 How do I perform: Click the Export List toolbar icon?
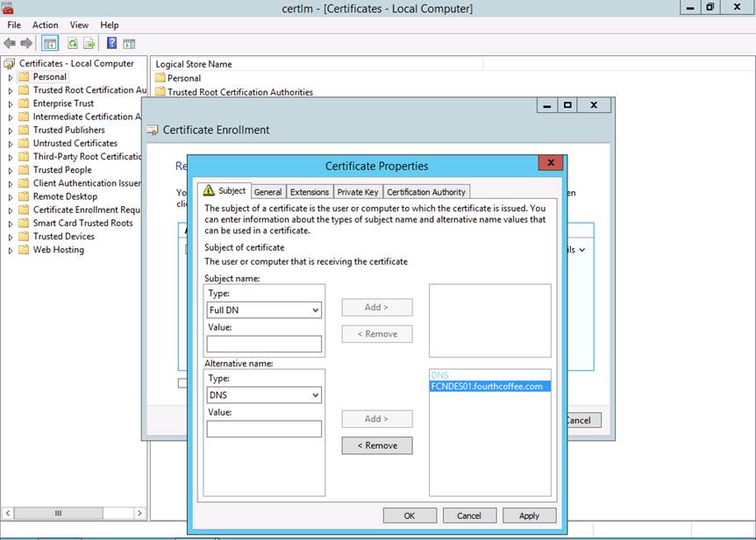89,43
